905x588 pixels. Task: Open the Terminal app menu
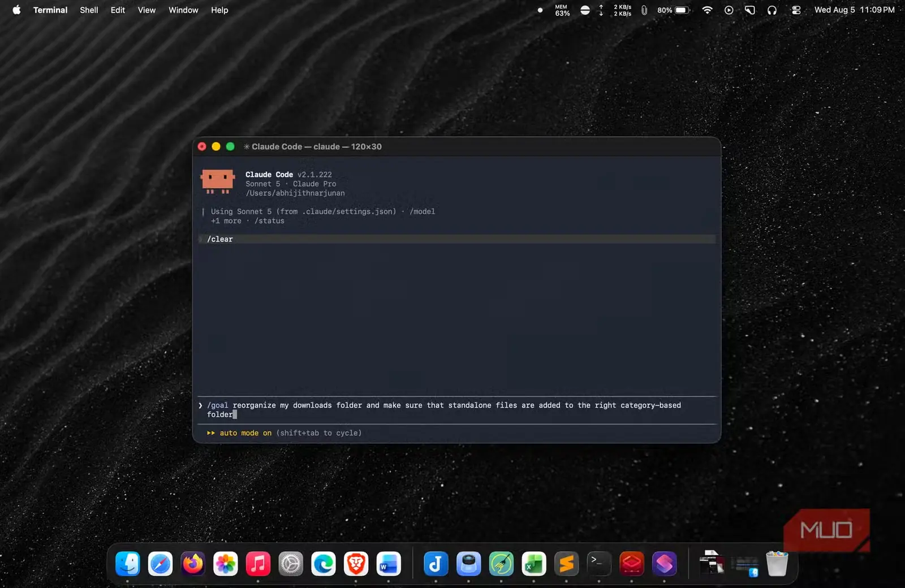click(50, 10)
